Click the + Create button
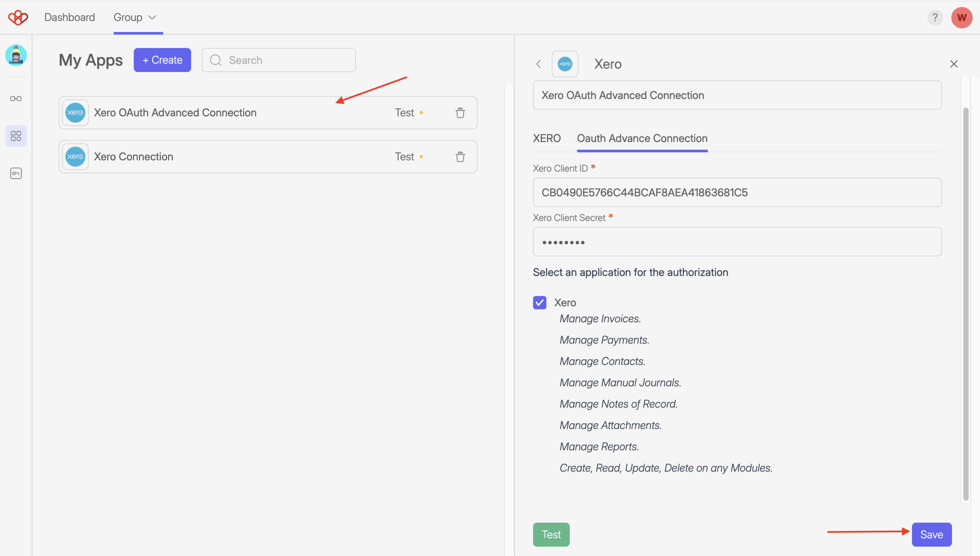 162,60
